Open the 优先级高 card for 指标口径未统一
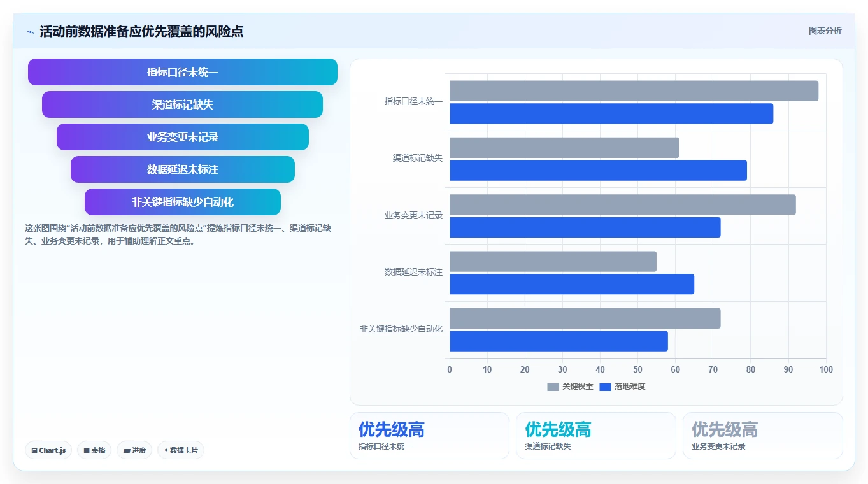This screenshot has height=484, width=868. [x=429, y=436]
